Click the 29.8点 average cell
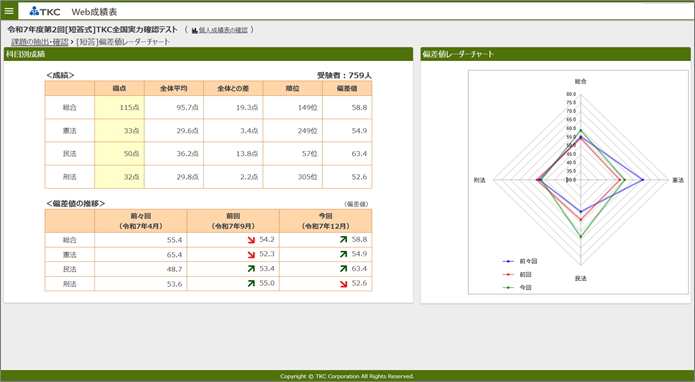The image size is (695, 382). 174,177
